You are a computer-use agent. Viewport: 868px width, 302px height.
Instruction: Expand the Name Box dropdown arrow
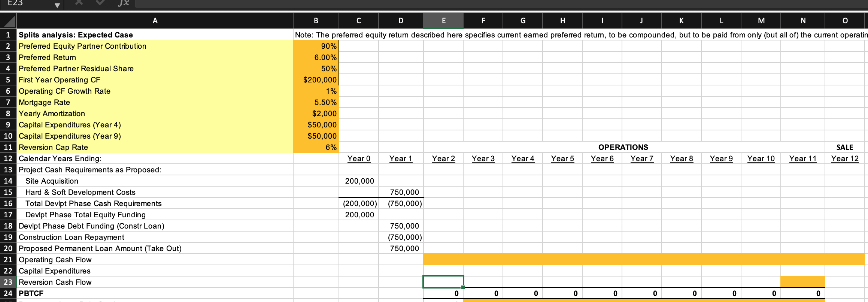[57, 5]
